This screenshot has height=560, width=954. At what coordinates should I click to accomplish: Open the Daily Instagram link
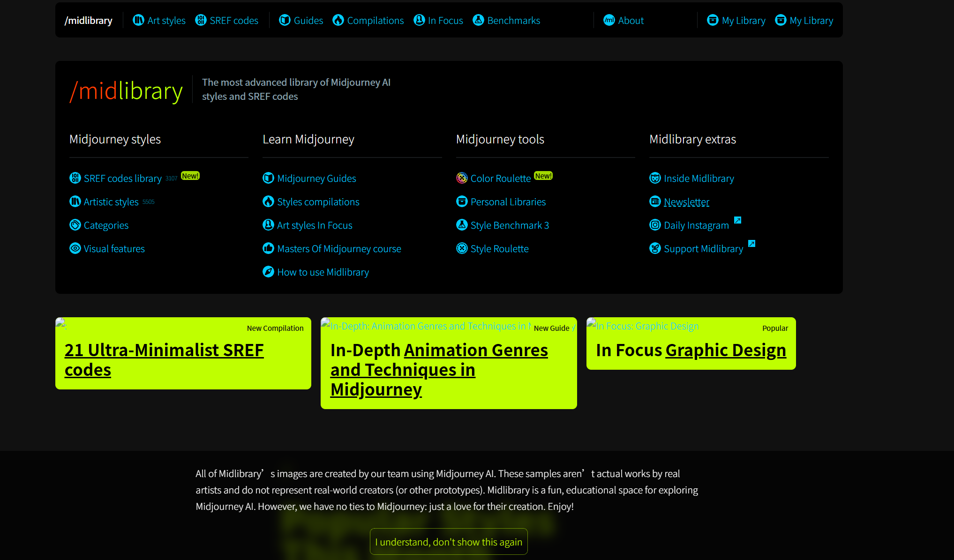[x=696, y=225]
